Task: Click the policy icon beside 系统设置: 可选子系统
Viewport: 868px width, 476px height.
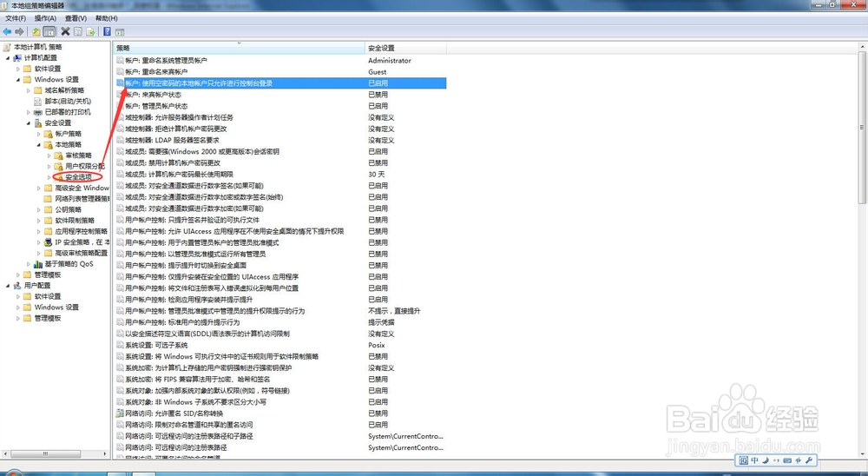Action: click(x=120, y=345)
